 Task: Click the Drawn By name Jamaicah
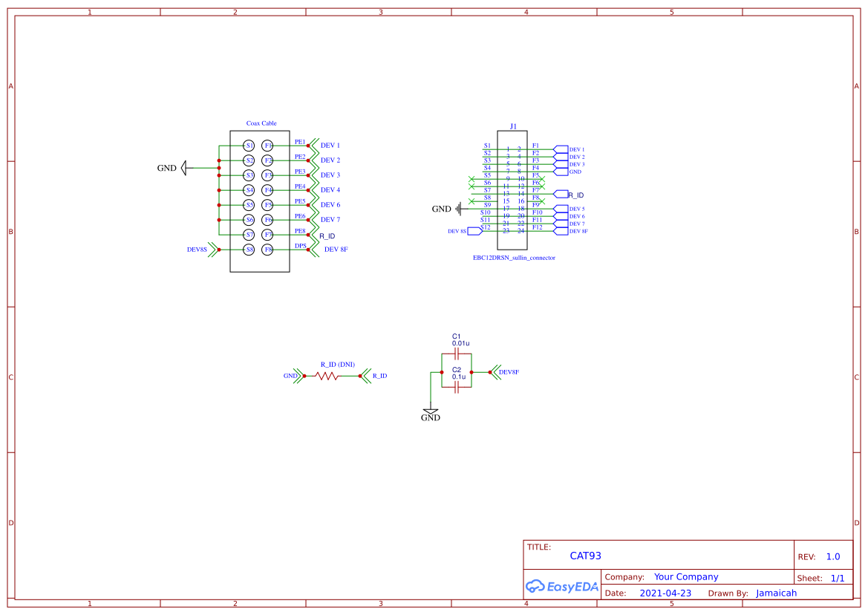777,593
